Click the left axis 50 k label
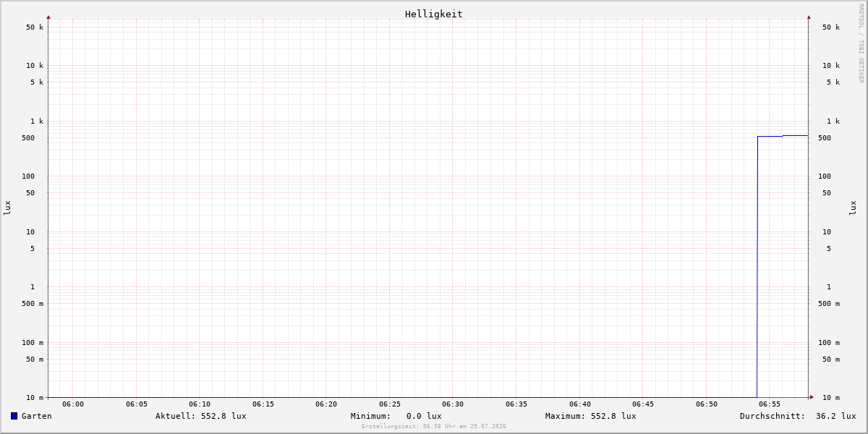This screenshot has width=868, height=434. click(35, 27)
